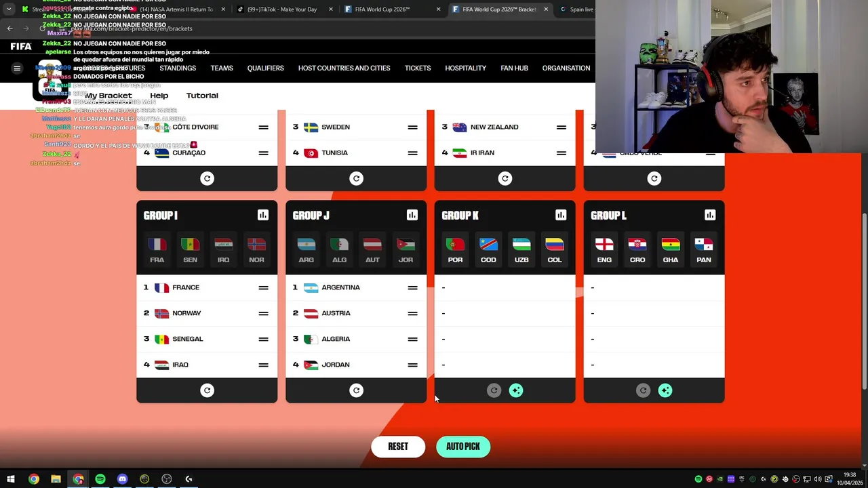Viewport: 868px width, 488px height.
Task: Grab the drag handle next to France
Action: pos(263,287)
